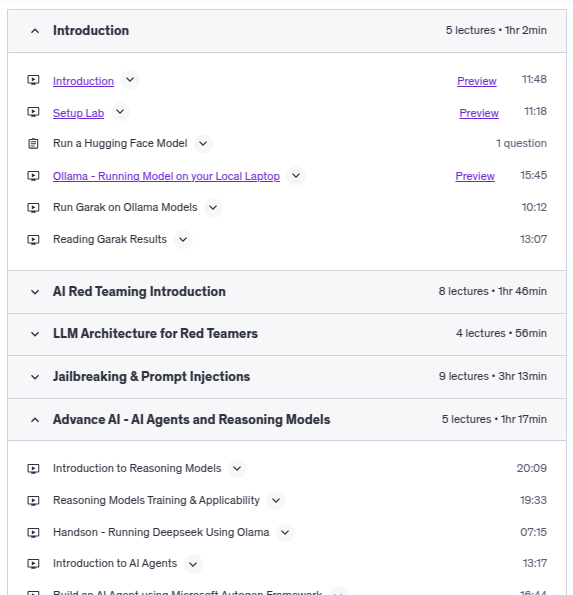The image size is (573, 595).
Task: Click Introduction to Reasoning Models title
Action: point(137,469)
